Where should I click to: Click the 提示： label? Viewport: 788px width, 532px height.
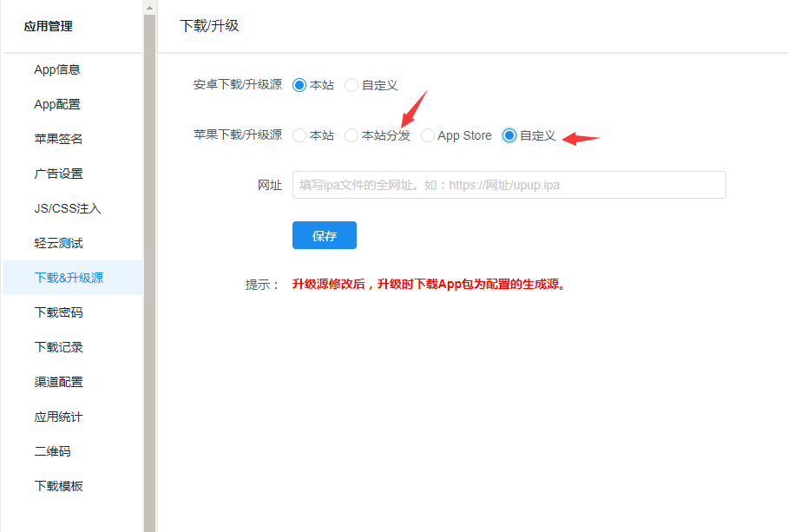pos(262,285)
